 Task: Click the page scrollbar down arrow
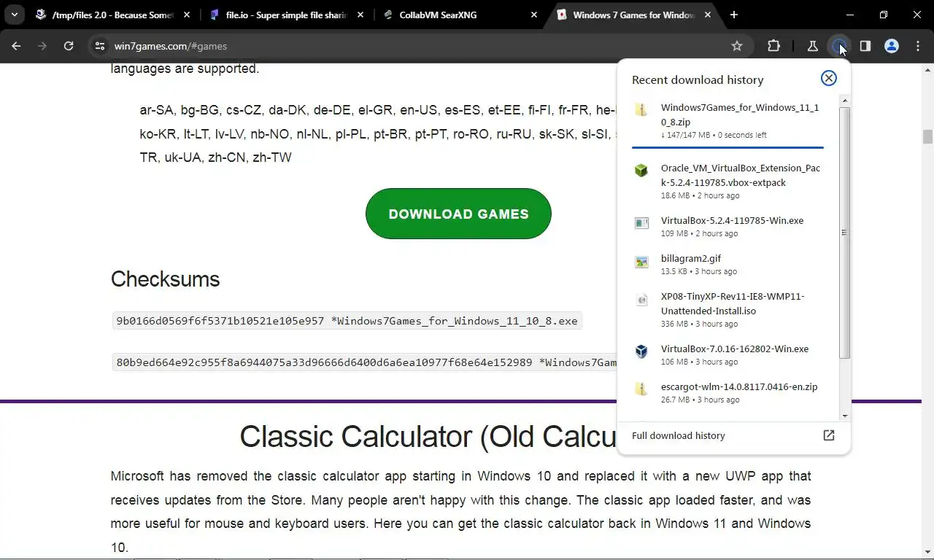(927, 552)
